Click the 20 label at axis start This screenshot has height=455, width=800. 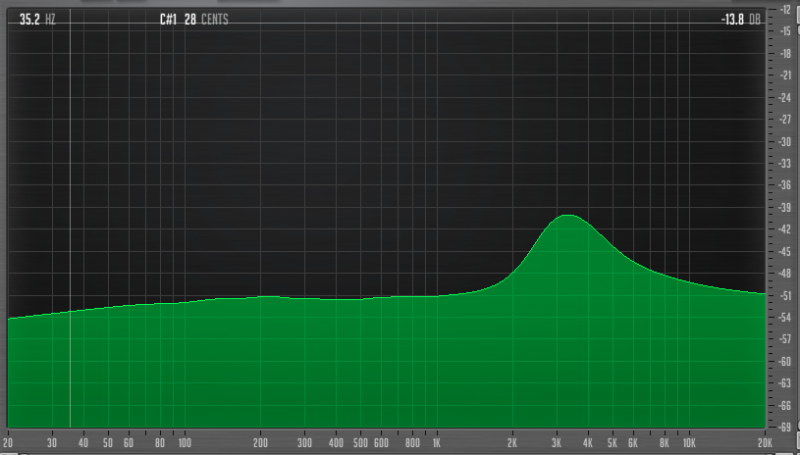pyautogui.click(x=9, y=441)
